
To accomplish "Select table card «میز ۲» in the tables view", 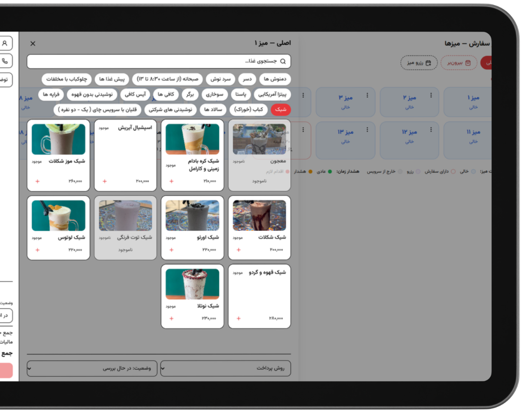I will [x=409, y=102].
